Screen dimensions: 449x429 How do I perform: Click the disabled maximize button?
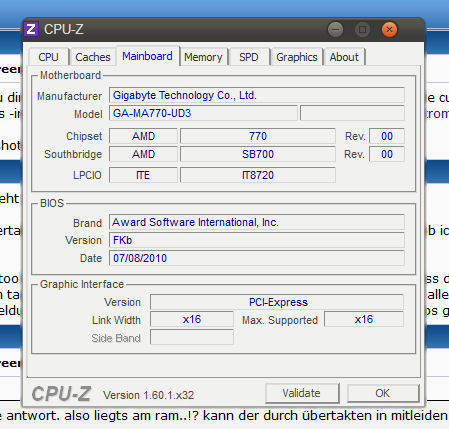tap(362, 30)
